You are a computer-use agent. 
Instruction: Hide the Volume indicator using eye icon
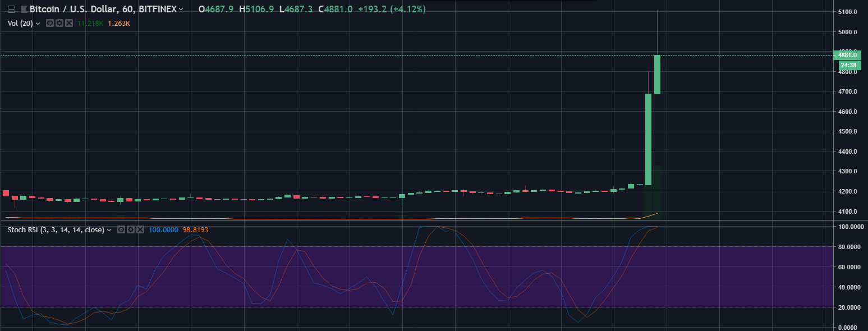[x=49, y=24]
